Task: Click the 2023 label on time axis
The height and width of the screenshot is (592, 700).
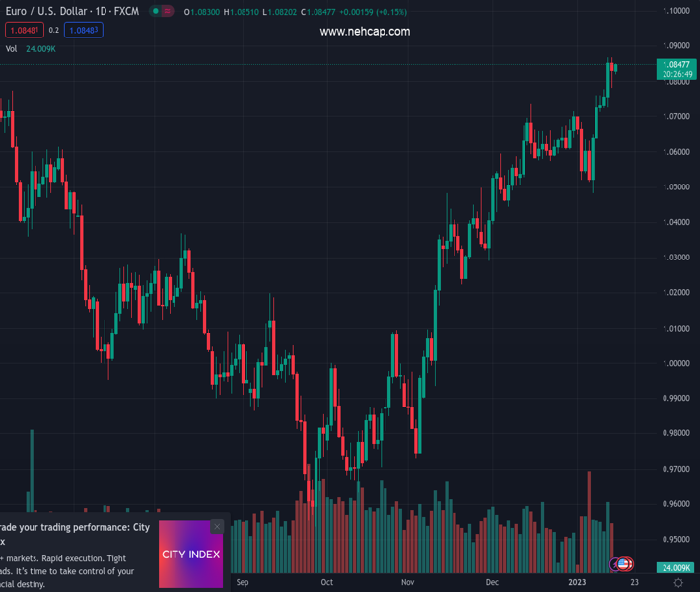Action: pyautogui.click(x=577, y=582)
